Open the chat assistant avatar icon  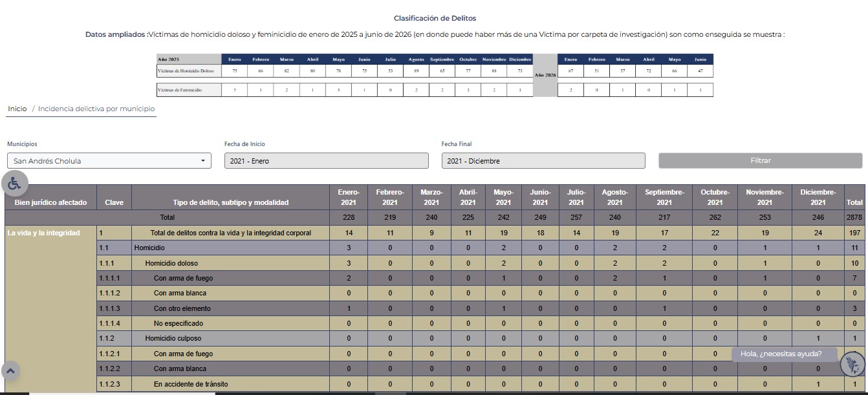click(x=852, y=364)
